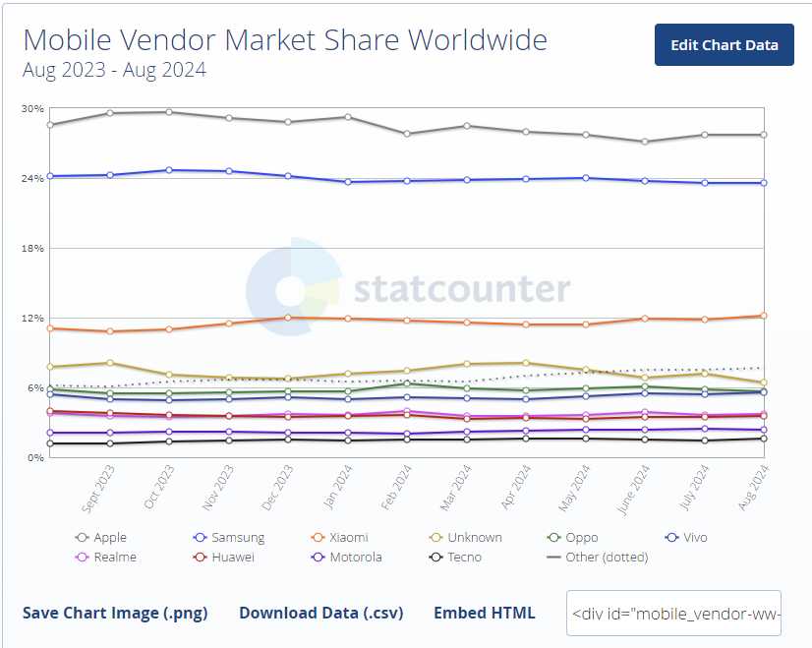This screenshot has height=648, width=812.
Task: Toggle Tecno series in the legend
Action: pyautogui.click(x=456, y=558)
